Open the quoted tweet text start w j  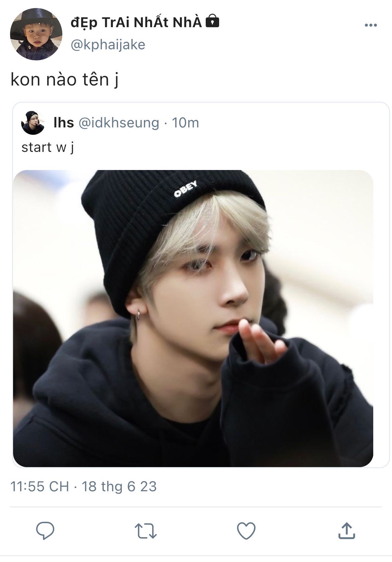(48, 147)
